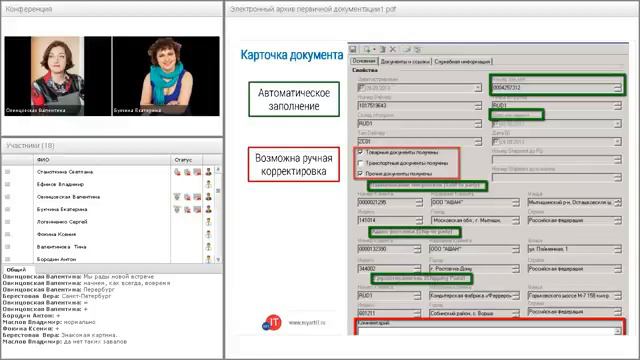Click Бунчина Екатерина's video thumbnail
The width and height of the screenshot is (640, 360).
[x=166, y=76]
